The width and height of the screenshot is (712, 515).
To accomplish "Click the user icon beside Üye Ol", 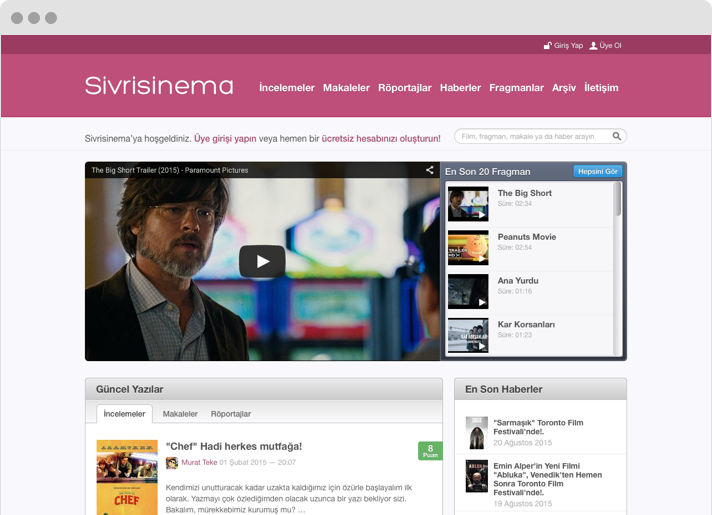I will (593, 46).
